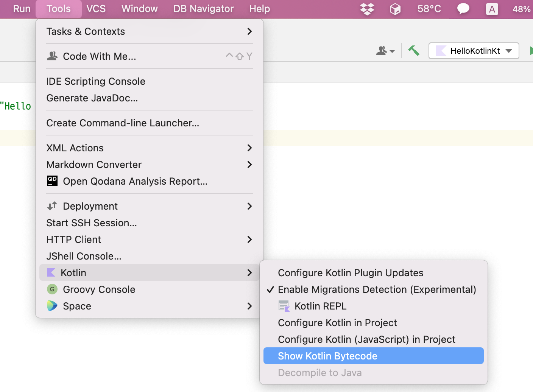Open the Code With Me user icon dropdown
Image resolution: width=533 pixels, height=392 pixels.
click(385, 50)
